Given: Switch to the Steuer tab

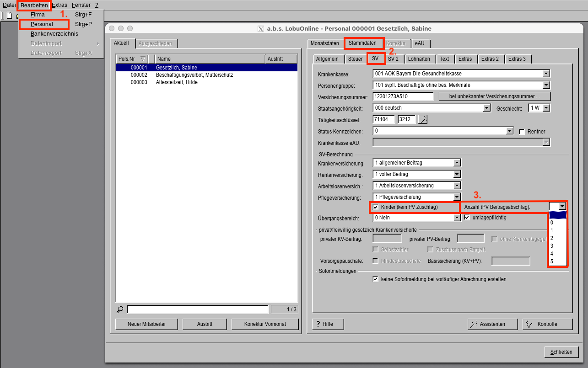Looking at the screenshot, I should click(x=355, y=59).
